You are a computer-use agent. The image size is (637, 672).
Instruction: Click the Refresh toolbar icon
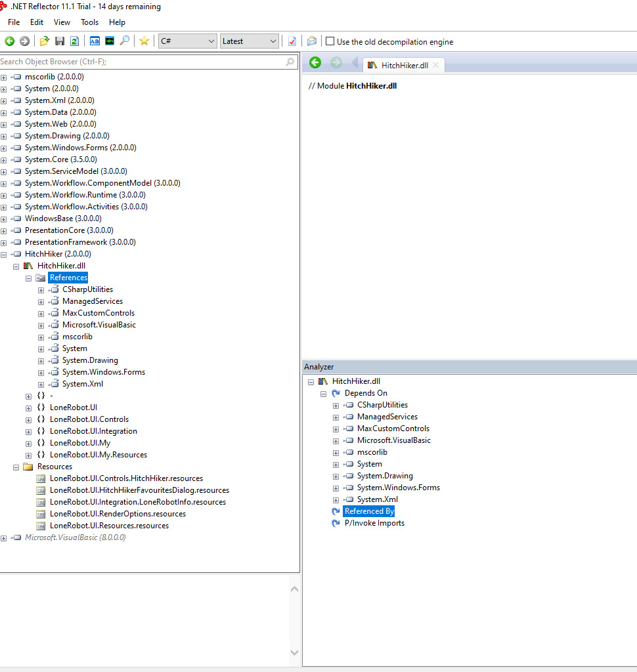point(74,41)
